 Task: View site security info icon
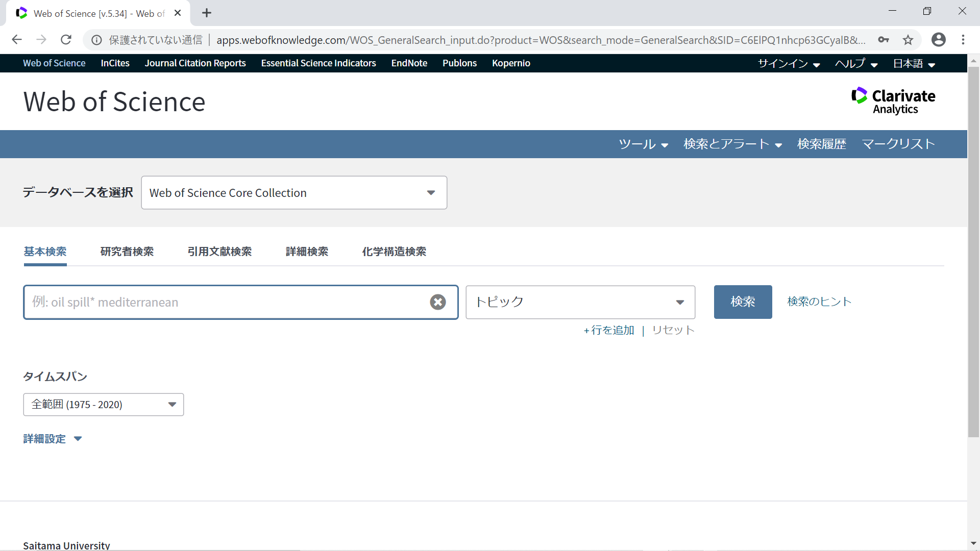coord(96,40)
